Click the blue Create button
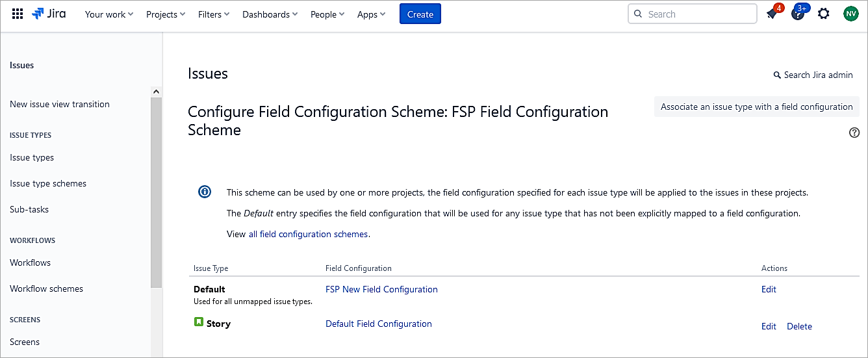Image resolution: width=868 pixels, height=358 pixels. [x=420, y=14]
